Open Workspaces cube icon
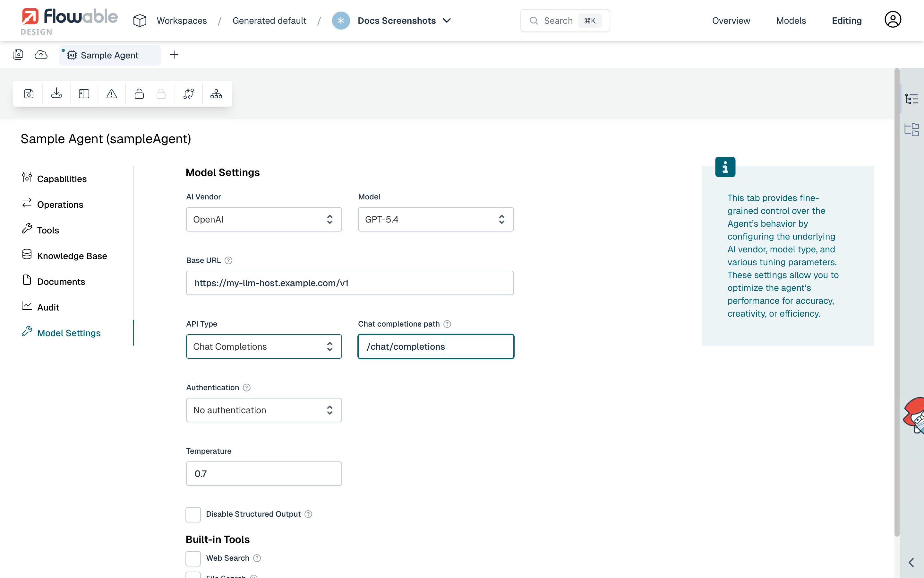Image resolution: width=924 pixels, height=578 pixels. [140, 21]
